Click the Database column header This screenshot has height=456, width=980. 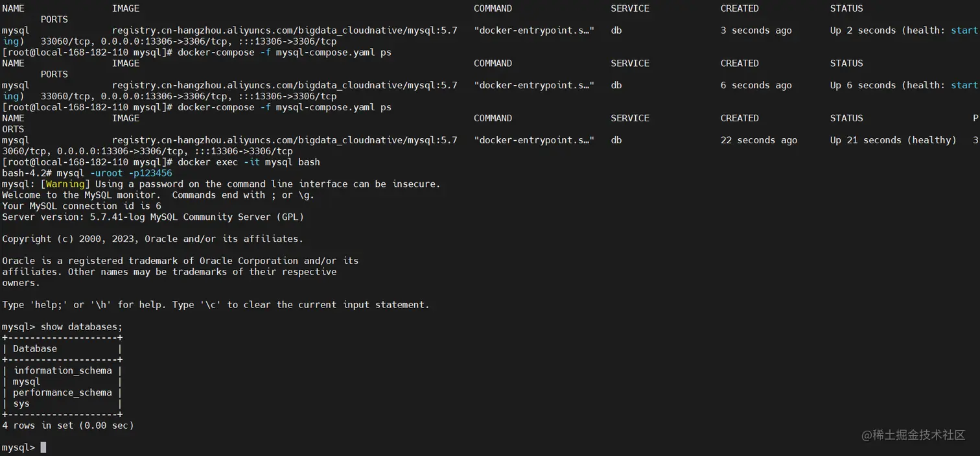tap(35, 348)
